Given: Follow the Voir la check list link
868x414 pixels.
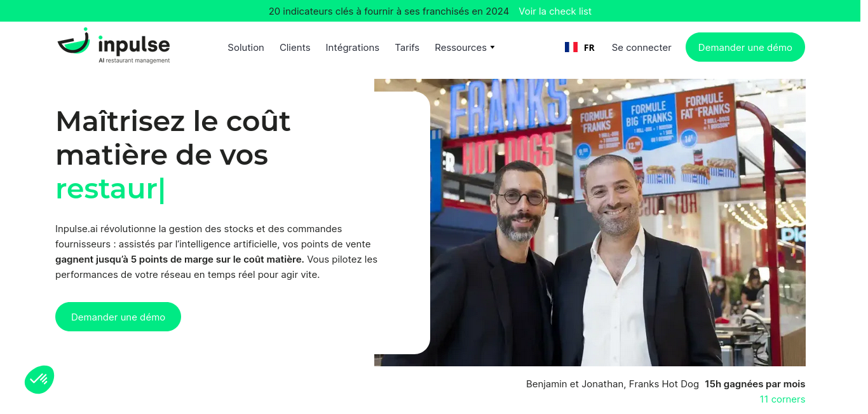Looking at the screenshot, I should pyautogui.click(x=555, y=11).
